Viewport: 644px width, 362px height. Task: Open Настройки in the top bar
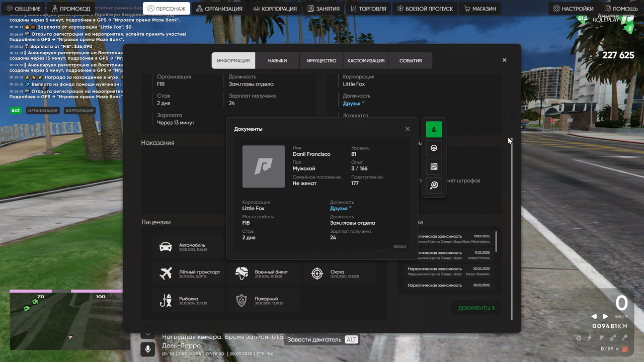point(573,9)
